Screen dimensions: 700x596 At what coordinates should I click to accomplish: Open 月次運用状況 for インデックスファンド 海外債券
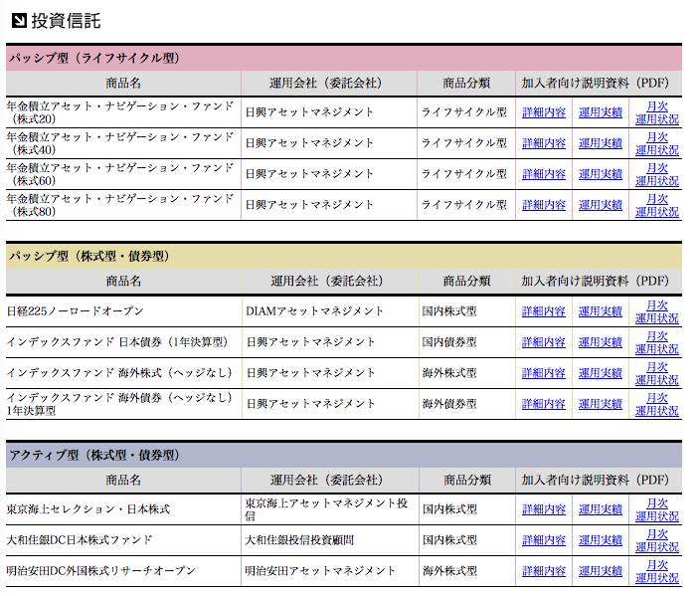(657, 404)
